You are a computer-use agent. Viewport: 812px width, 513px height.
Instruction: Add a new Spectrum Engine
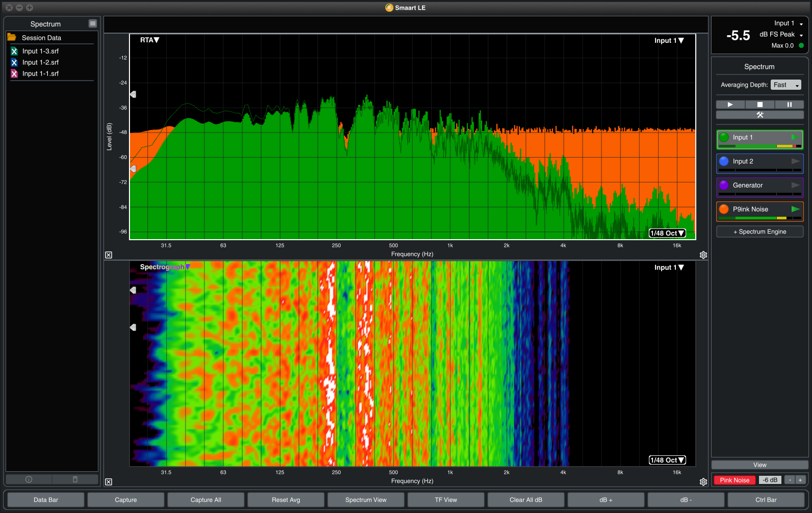click(759, 232)
